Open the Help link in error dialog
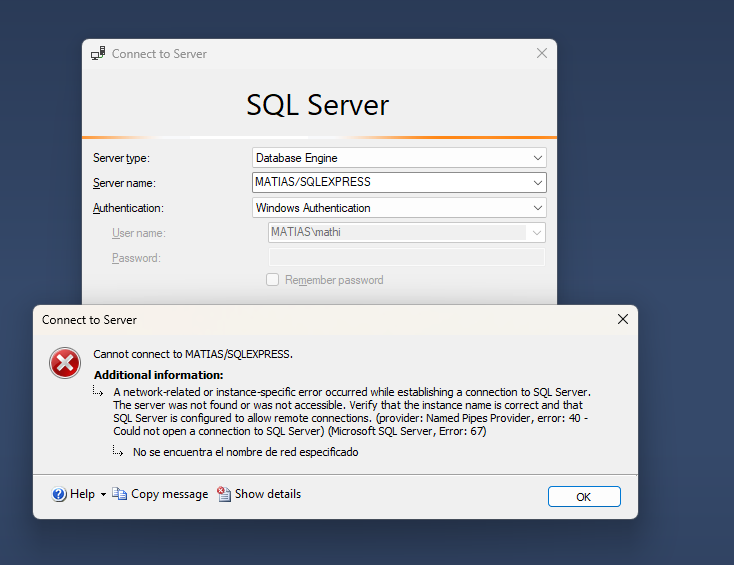The image size is (734, 565). click(82, 494)
